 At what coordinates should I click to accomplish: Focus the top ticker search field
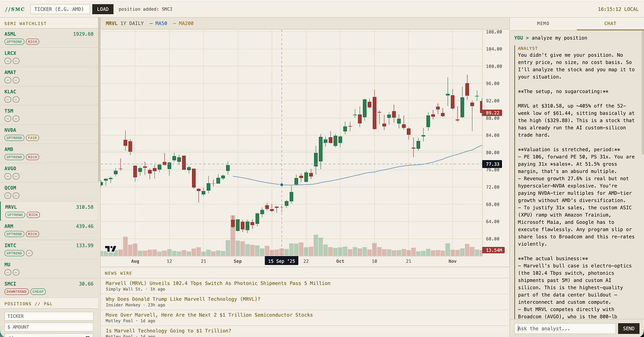[x=60, y=9]
